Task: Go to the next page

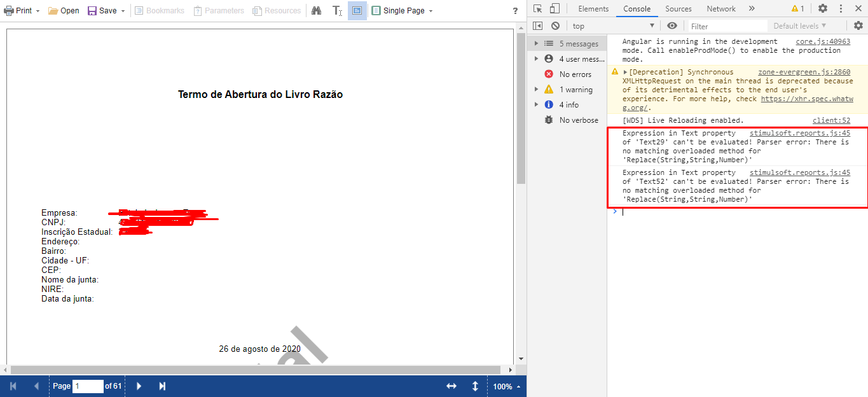Action: [139, 386]
